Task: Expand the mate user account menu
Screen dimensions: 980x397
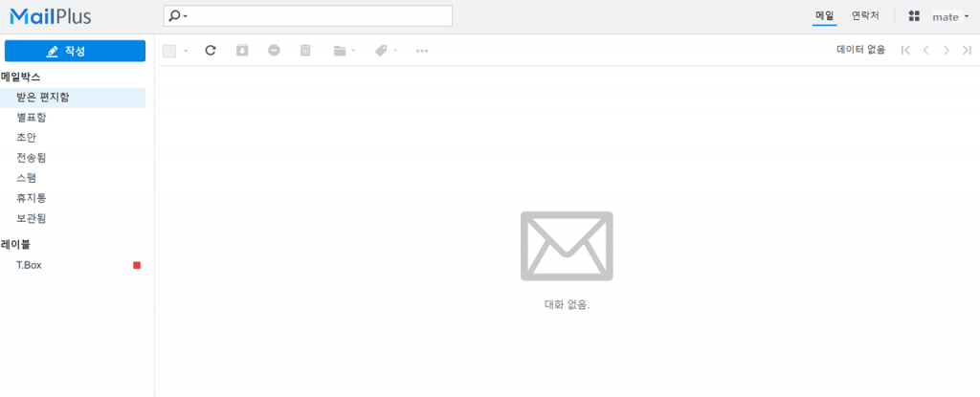Action: tap(950, 17)
